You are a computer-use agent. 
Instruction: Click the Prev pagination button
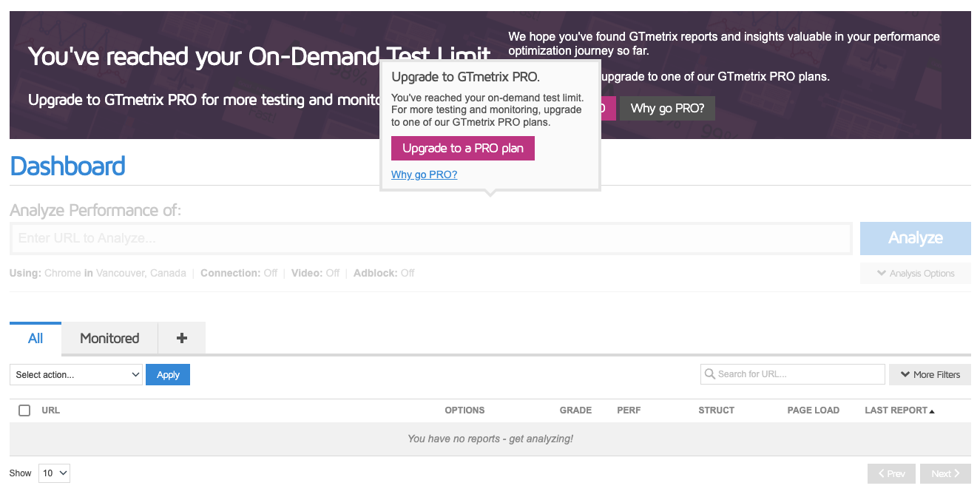point(891,473)
